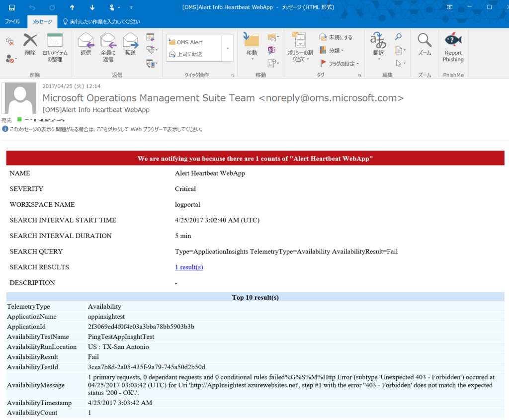Go to next item with down arrow
509x420 pixels.
click(92, 7)
